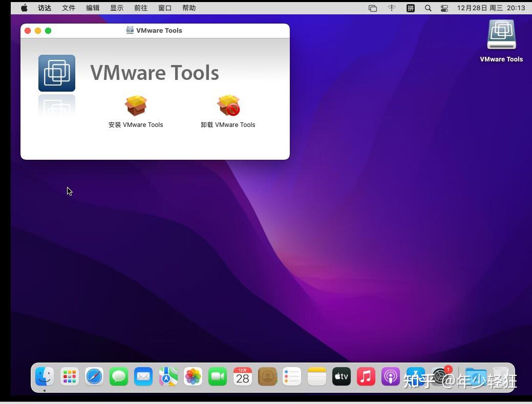Click the small disk icon in the title bar

[130, 30]
